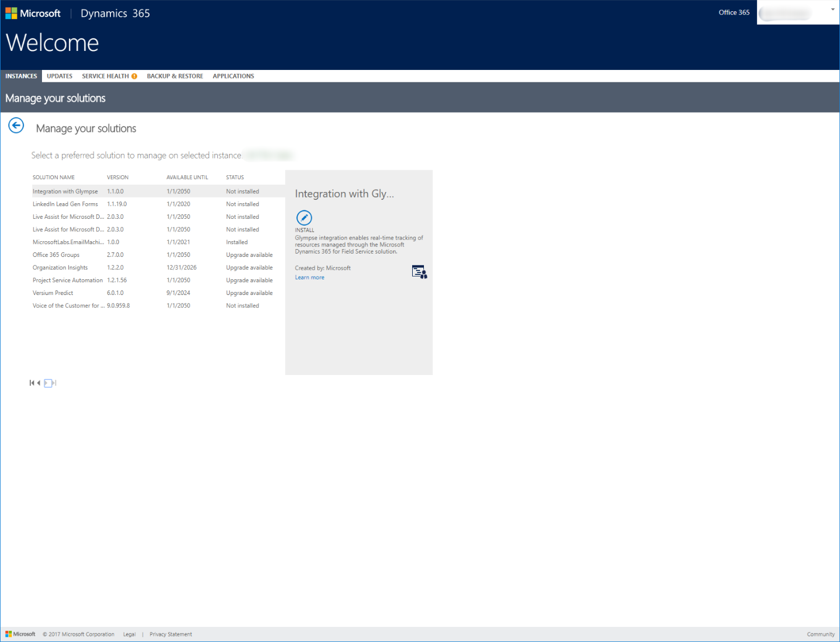Screen dimensions: 840x642
Task: Open the Privacy Statement footer link
Action: pyautogui.click(x=171, y=634)
